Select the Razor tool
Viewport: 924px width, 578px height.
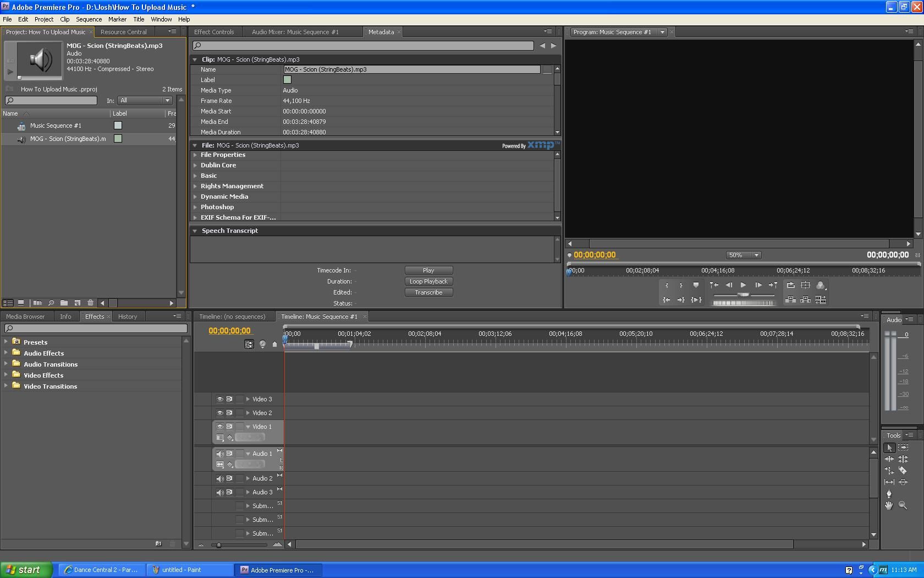point(903,471)
